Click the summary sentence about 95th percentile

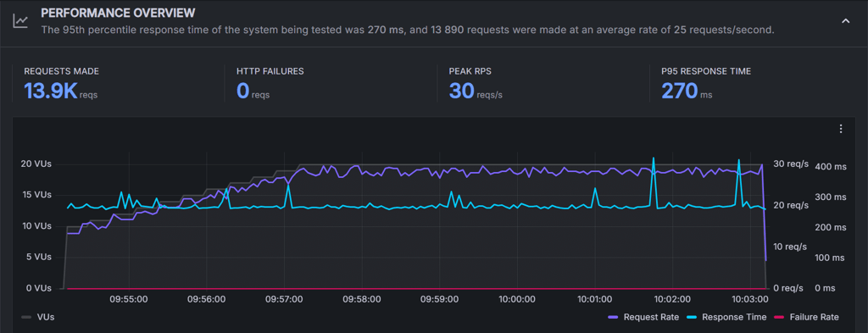408,30
